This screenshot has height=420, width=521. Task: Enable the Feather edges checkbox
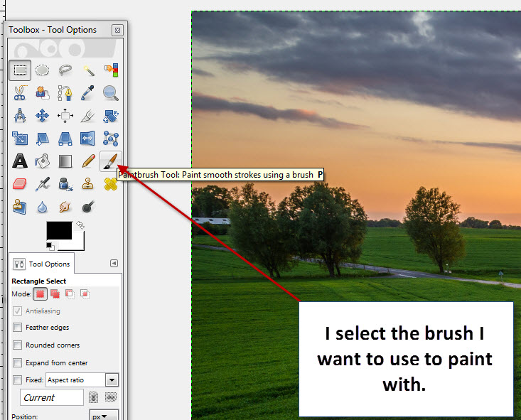tap(17, 328)
